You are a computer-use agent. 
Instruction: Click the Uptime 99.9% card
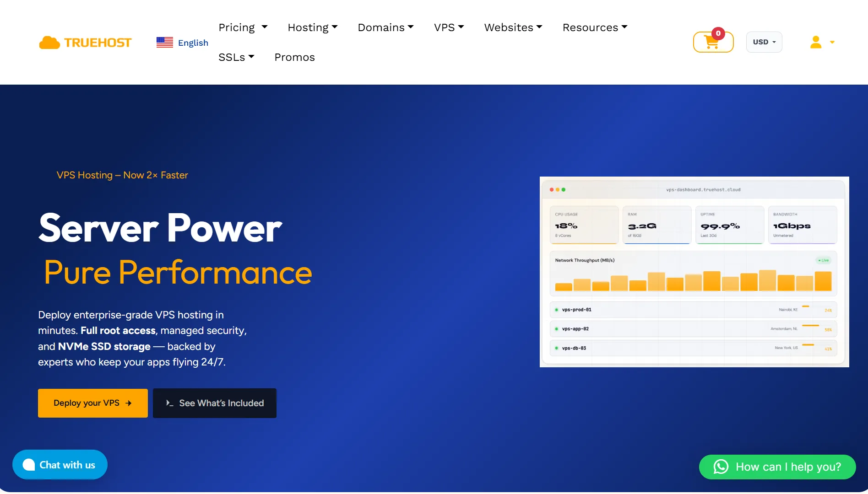[x=730, y=225]
